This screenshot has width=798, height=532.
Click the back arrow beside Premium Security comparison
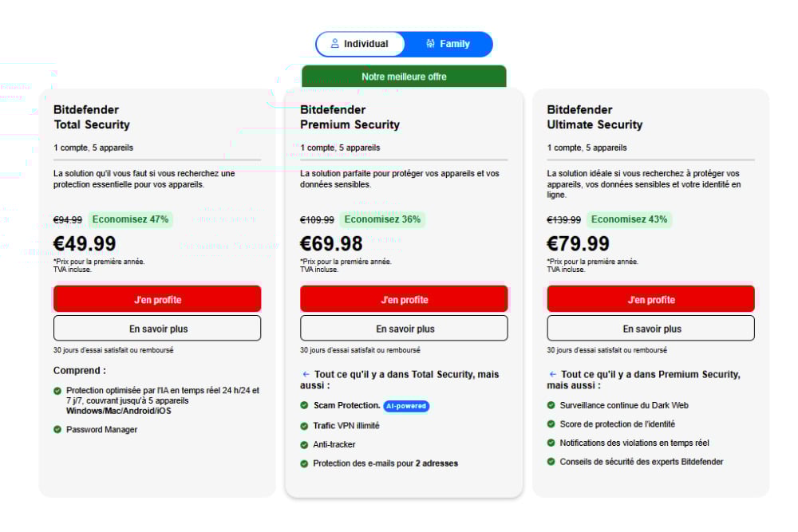click(x=552, y=374)
